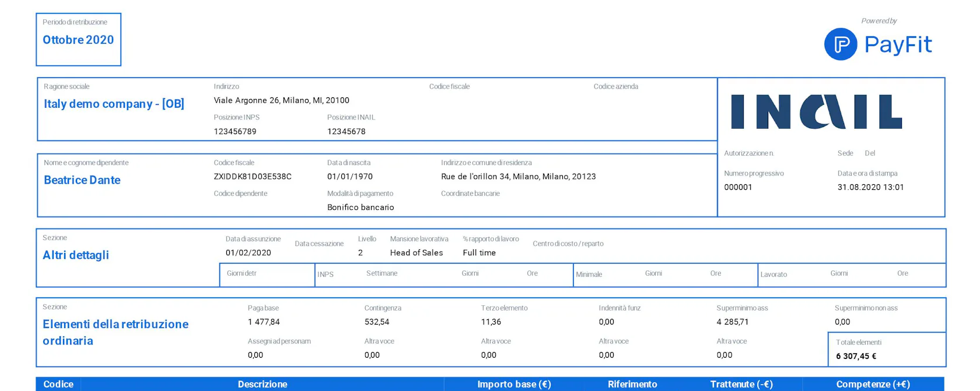
Task: Click the codice fiscale ZXIDDK81D03E538C
Action: 253,177
